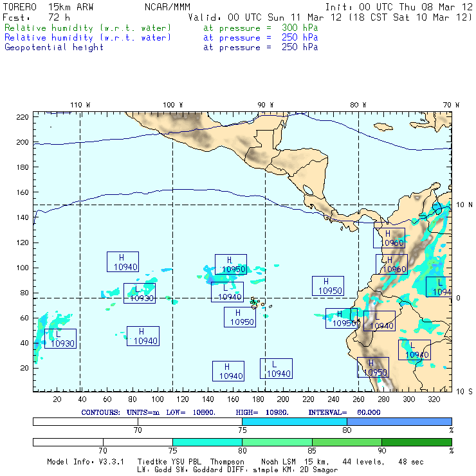Click the '100 W' longitude label
The image size is (476, 476).
pos(173,105)
